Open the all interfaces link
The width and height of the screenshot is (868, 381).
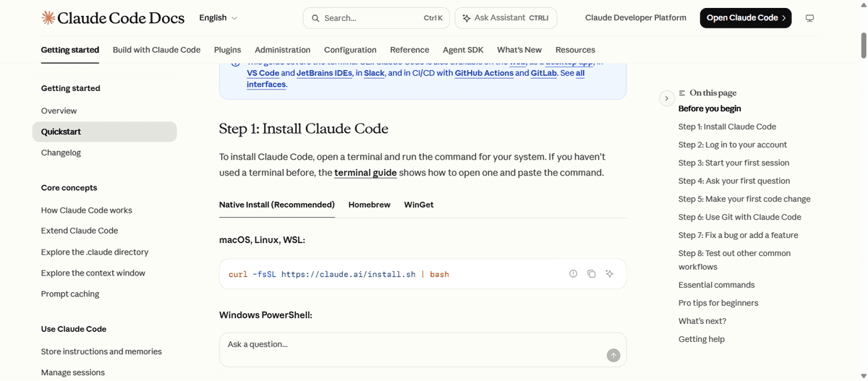[x=266, y=85]
